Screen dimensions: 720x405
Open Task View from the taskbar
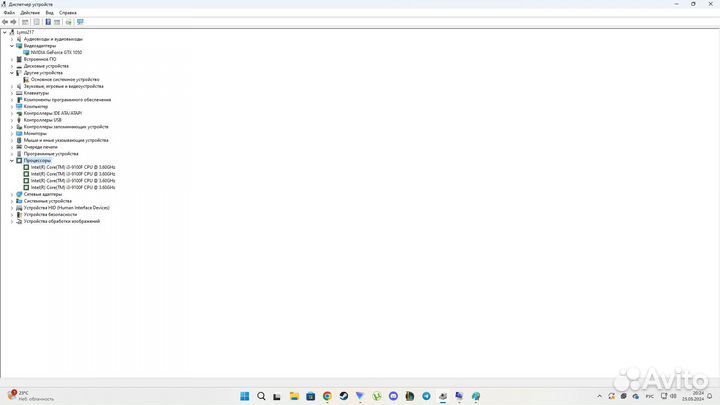coord(277,396)
